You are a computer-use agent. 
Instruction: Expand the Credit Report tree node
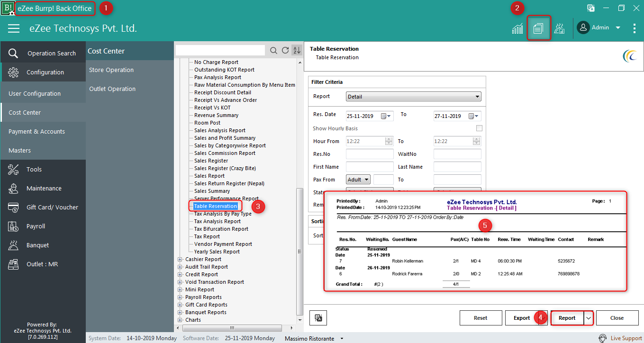pyautogui.click(x=180, y=274)
